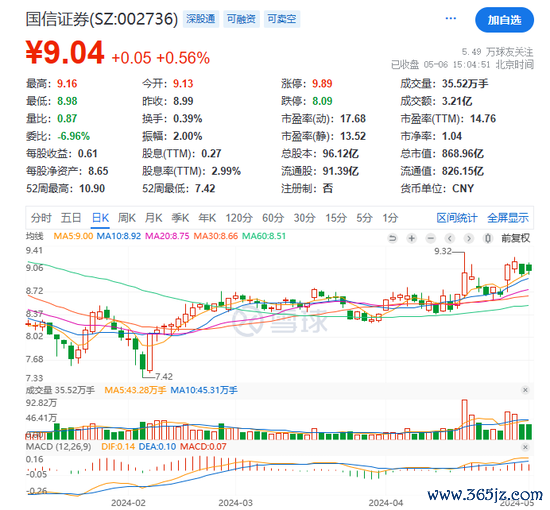Zoom out chart with minus icon
This screenshot has height=510, width=550.
(431, 239)
